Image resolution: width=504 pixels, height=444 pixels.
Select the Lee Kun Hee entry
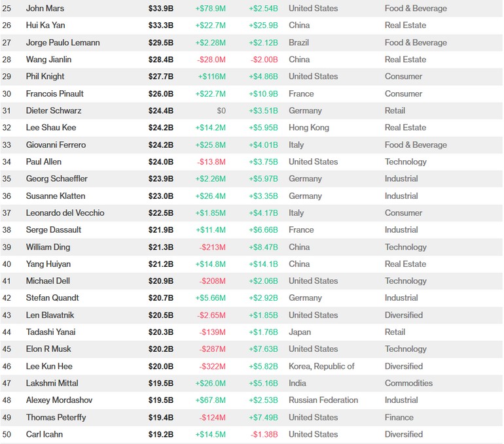point(49,366)
